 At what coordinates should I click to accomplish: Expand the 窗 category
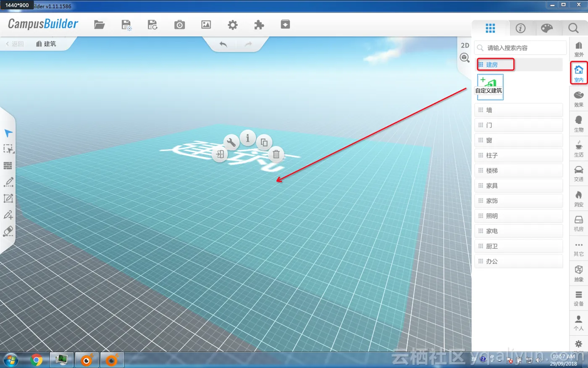(518, 140)
